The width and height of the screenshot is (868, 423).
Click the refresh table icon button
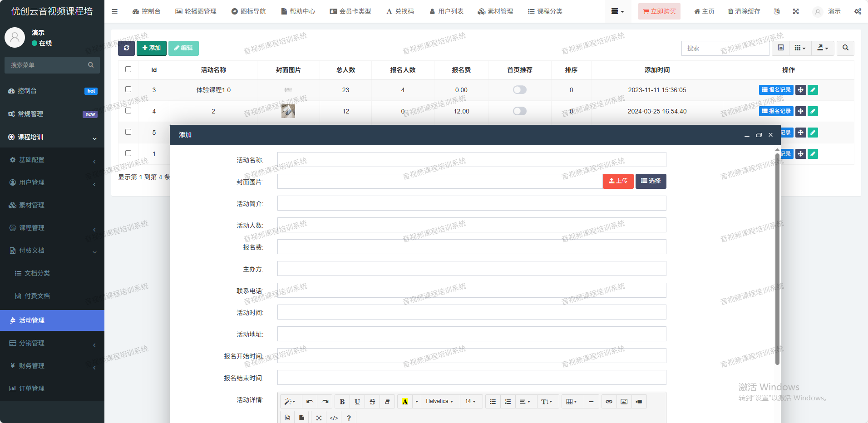coord(126,48)
